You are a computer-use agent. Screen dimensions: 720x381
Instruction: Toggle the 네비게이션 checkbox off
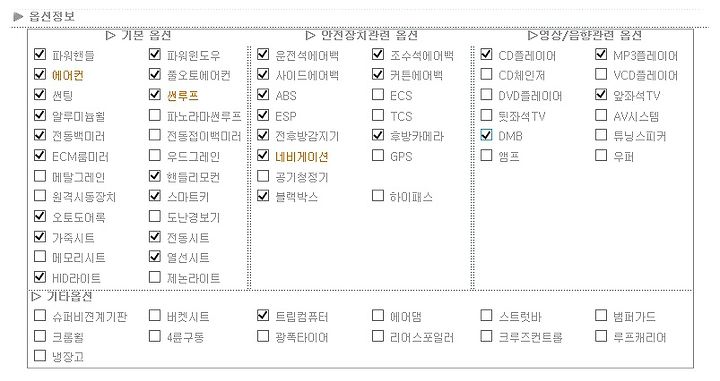(x=263, y=155)
